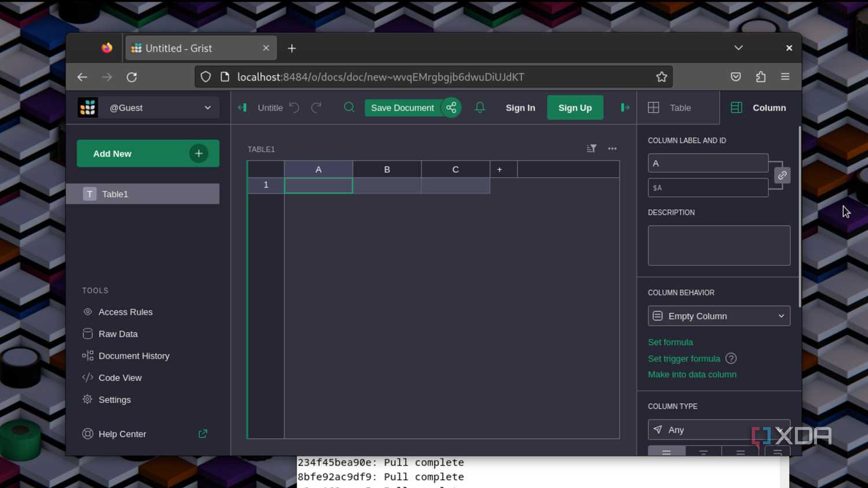This screenshot has height=488, width=868.
Task: Open the Firefox hamburger menu
Action: pos(785,77)
